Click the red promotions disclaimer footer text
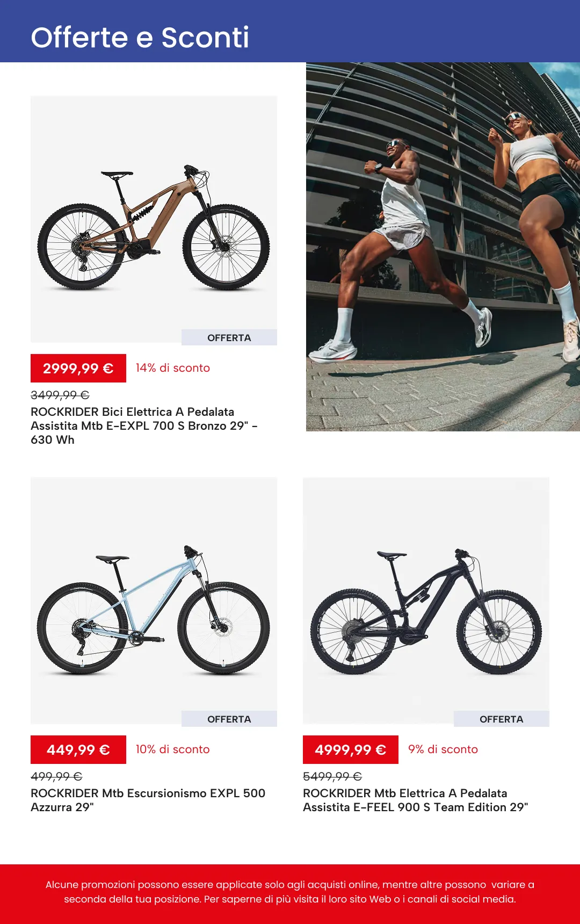 (290, 892)
